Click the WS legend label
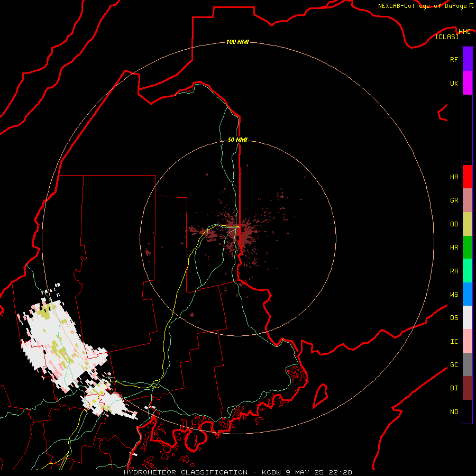476x476 pixels. (454, 295)
